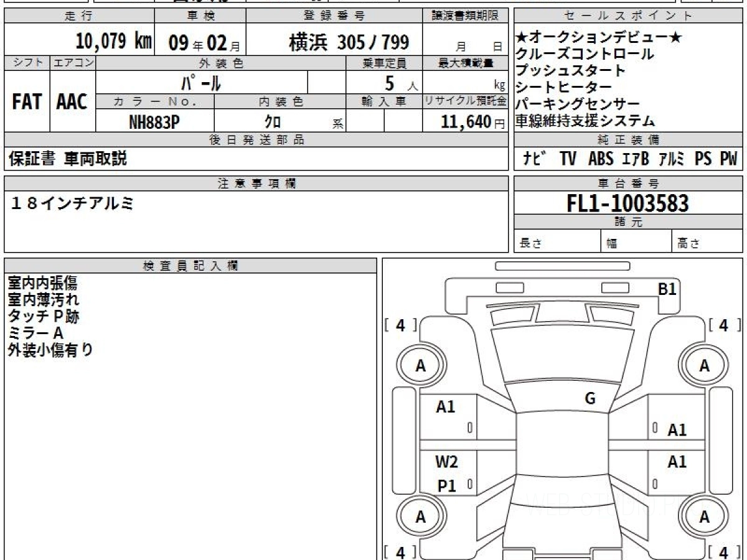Select the W2 mark on the door
The width and height of the screenshot is (747, 560).
point(446,462)
